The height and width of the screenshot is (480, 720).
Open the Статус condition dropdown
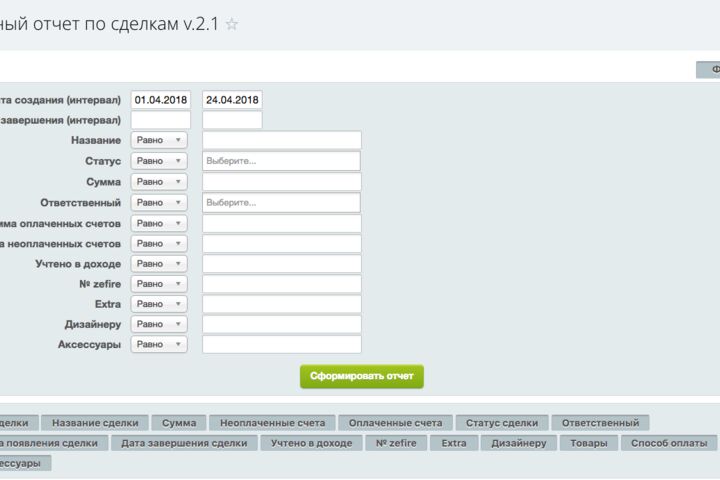tap(159, 161)
